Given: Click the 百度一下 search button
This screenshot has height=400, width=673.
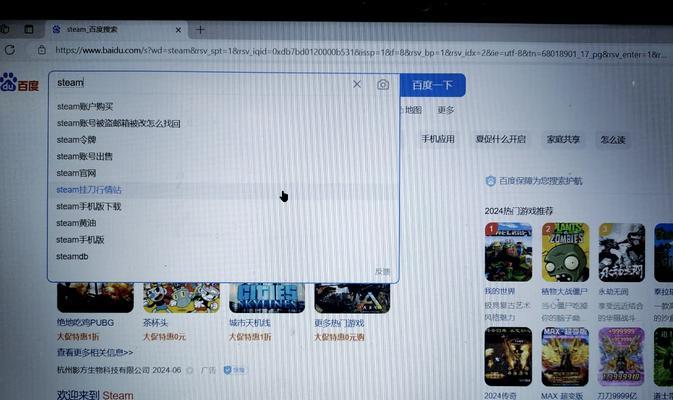Looking at the screenshot, I should click(432, 85).
